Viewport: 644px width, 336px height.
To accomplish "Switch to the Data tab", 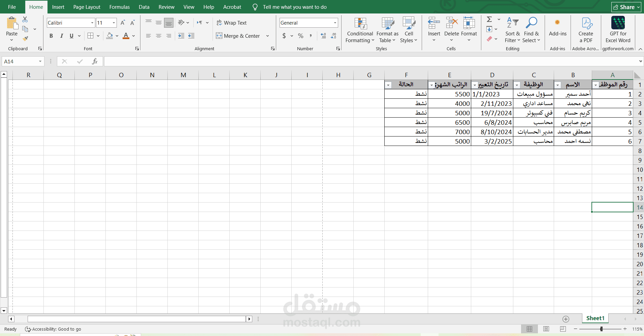I will click(144, 7).
